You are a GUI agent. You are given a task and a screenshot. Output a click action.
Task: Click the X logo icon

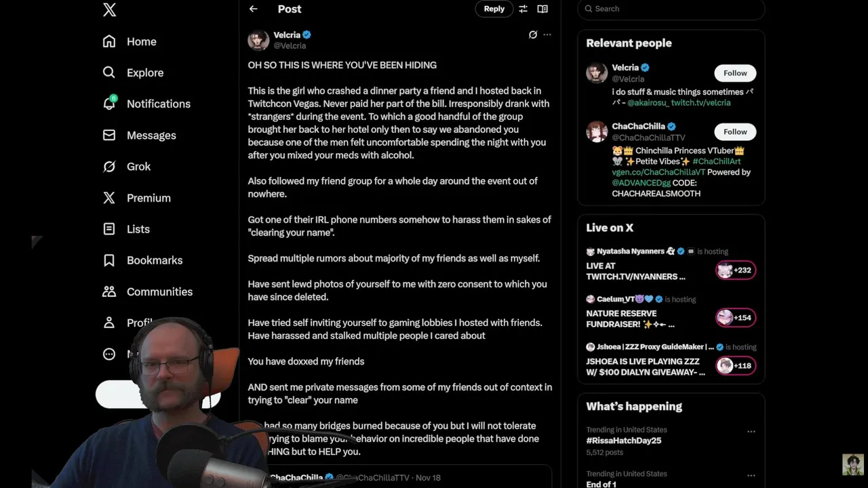coord(109,9)
